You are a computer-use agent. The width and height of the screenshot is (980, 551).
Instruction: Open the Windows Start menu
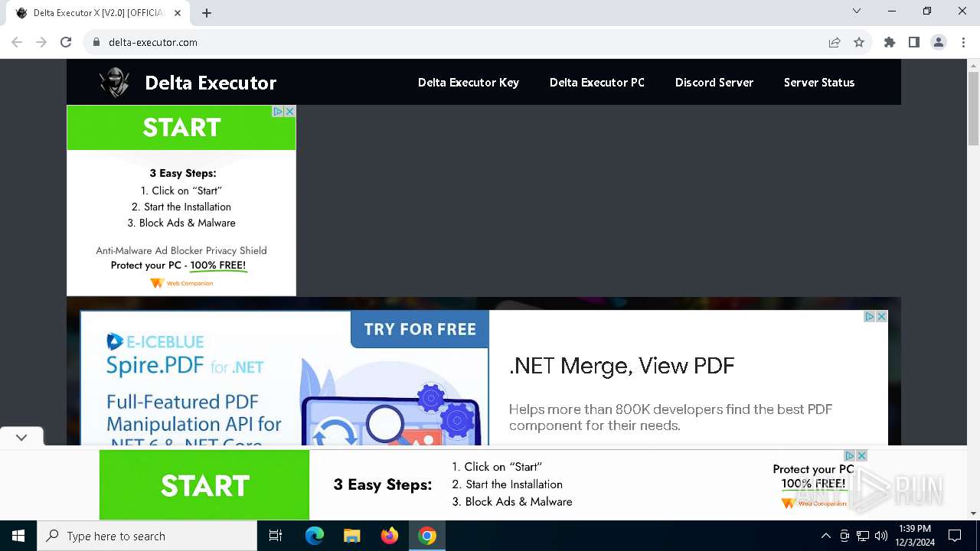pos(18,536)
